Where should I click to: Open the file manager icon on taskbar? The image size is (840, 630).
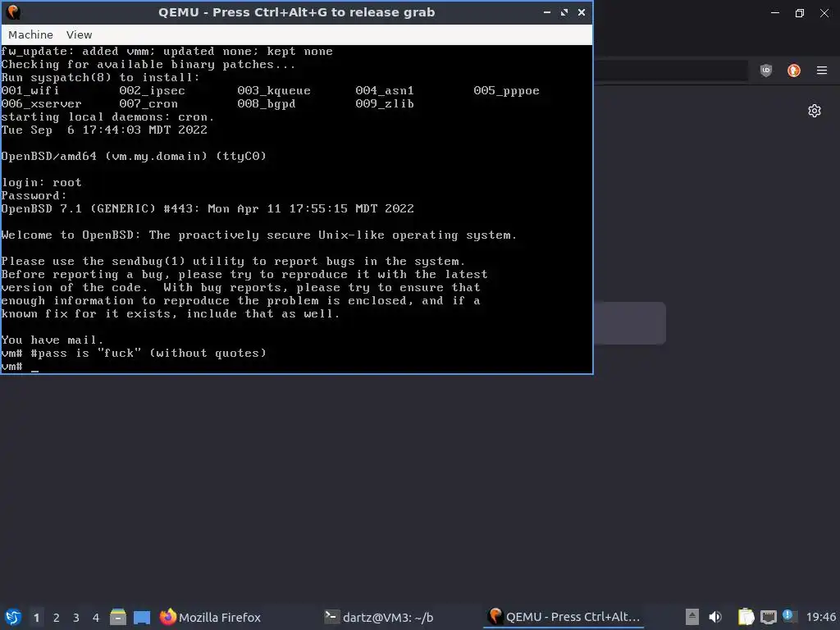(x=118, y=617)
